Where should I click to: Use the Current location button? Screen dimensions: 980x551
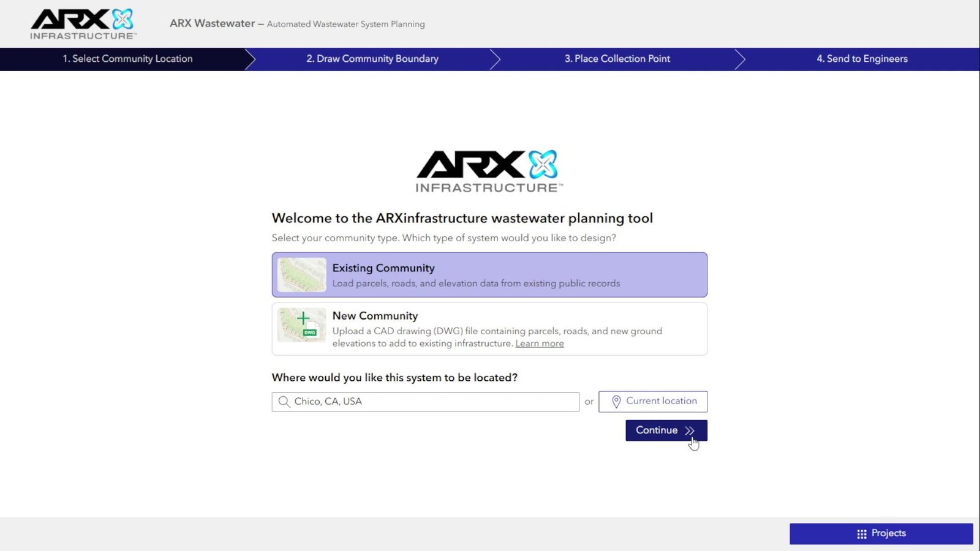pos(653,402)
